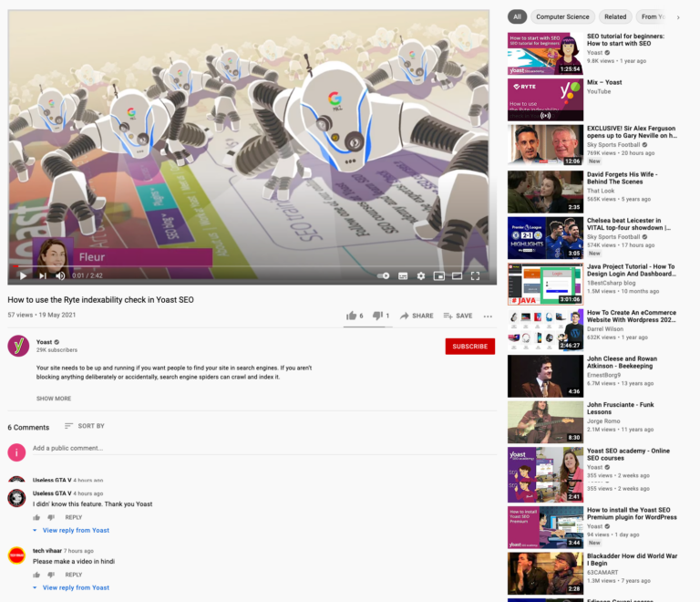Expand Yoast reply under tech vihaar comment
The height and width of the screenshot is (602, 700).
[x=71, y=587]
